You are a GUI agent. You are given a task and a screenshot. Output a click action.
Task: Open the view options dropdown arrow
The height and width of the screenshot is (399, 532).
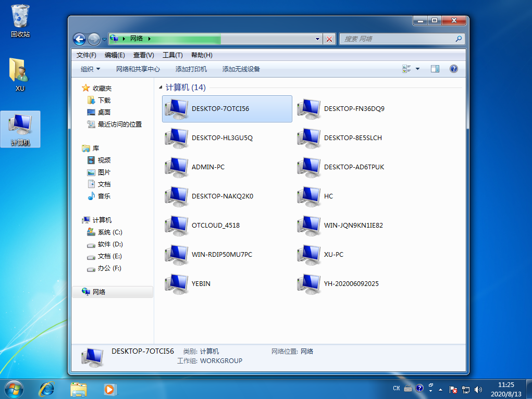point(418,69)
